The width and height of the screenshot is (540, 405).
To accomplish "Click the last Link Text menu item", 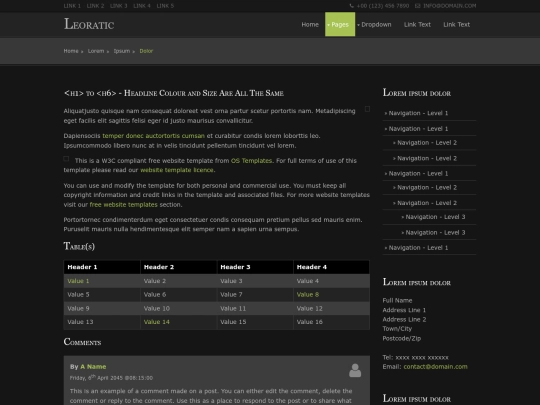I will click(x=456, y=24).
